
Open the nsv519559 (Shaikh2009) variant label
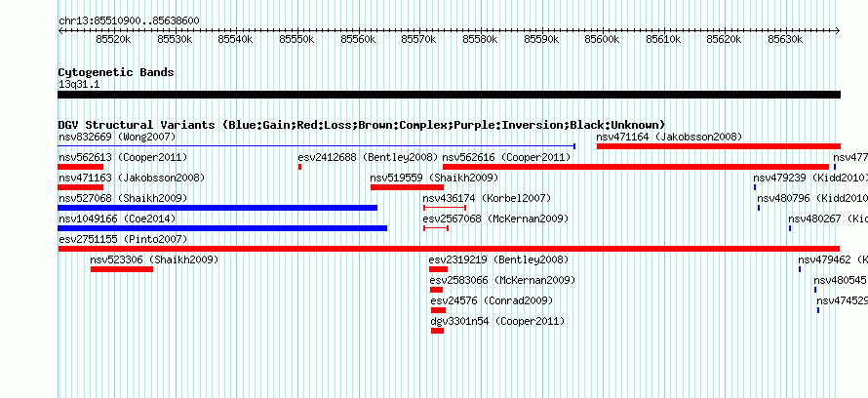(434, 178)
